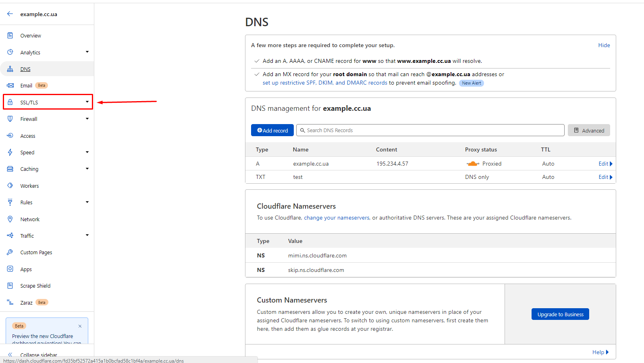
Task: Click the Email envelope icon
Action: (10, 85)
